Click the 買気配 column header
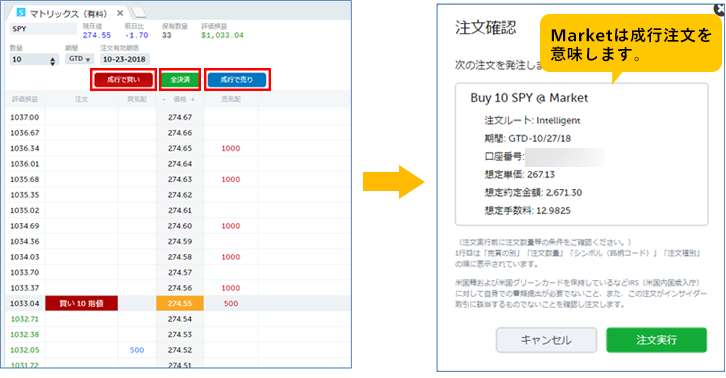Image resolution: width=726 pixels, height=378 pixels. [137, 100]
